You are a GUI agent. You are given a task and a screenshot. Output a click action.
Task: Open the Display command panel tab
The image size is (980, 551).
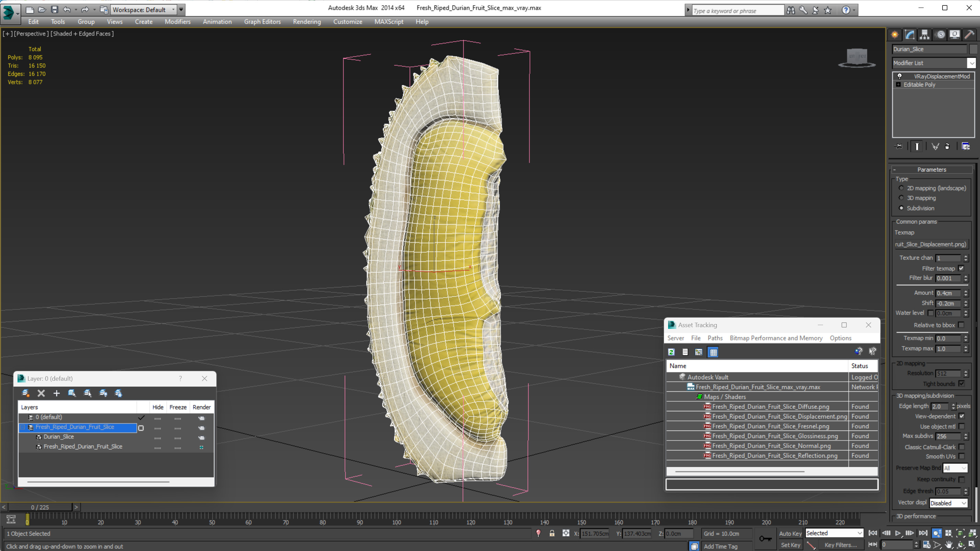pos(955,35)
